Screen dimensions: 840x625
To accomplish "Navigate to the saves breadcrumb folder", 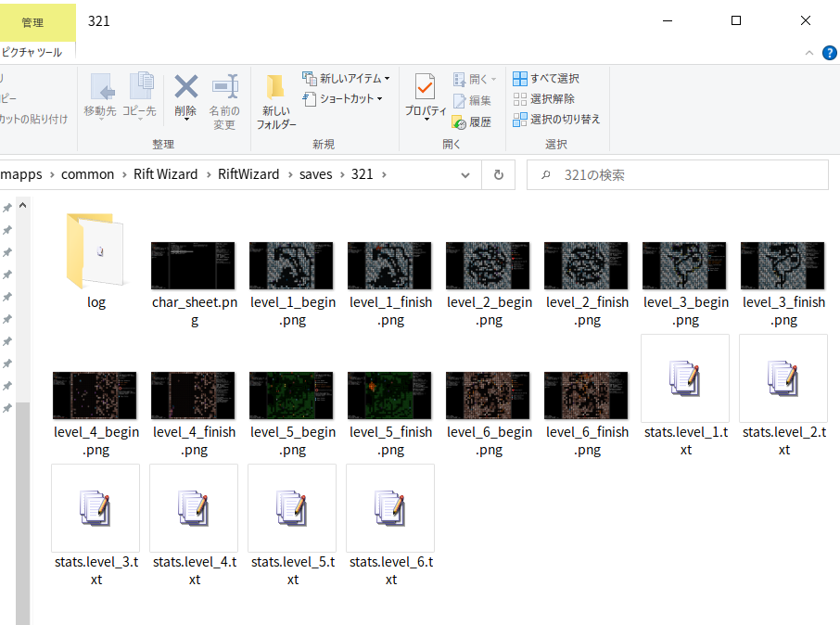I will 315,174.
